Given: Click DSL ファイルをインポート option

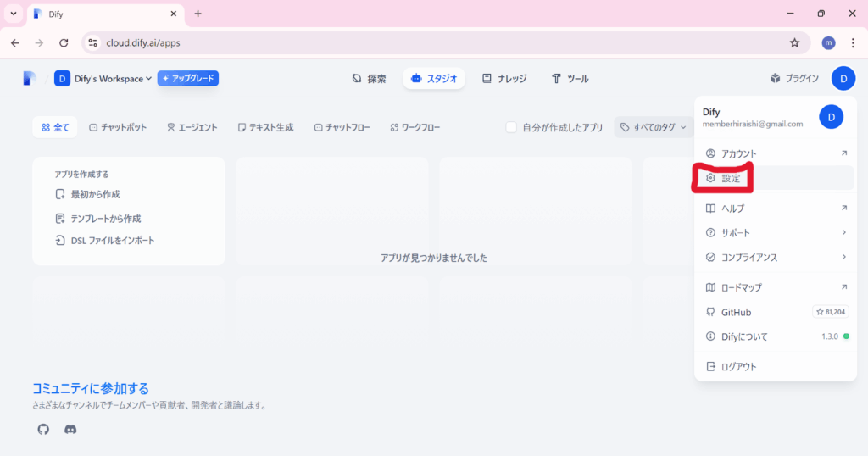Looking at the screenshot, I should tap(105, 241).
